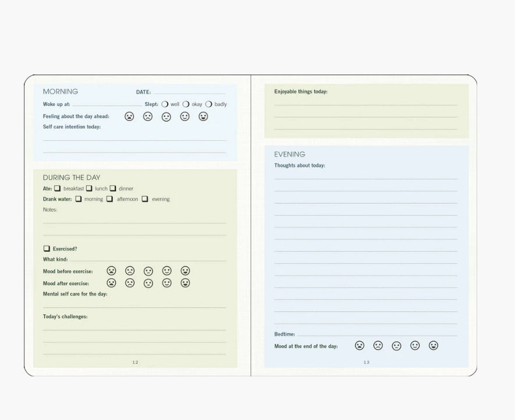Viewport: 515px width, 420px height.
Task: Pick the happiest face for Mood after exercise
Action: tap(185, 283)
